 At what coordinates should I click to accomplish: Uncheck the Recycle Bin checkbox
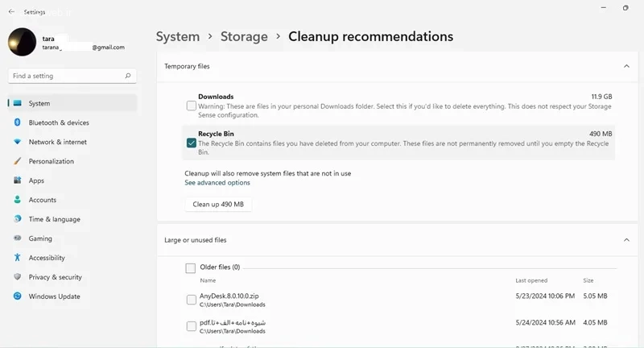192,143
